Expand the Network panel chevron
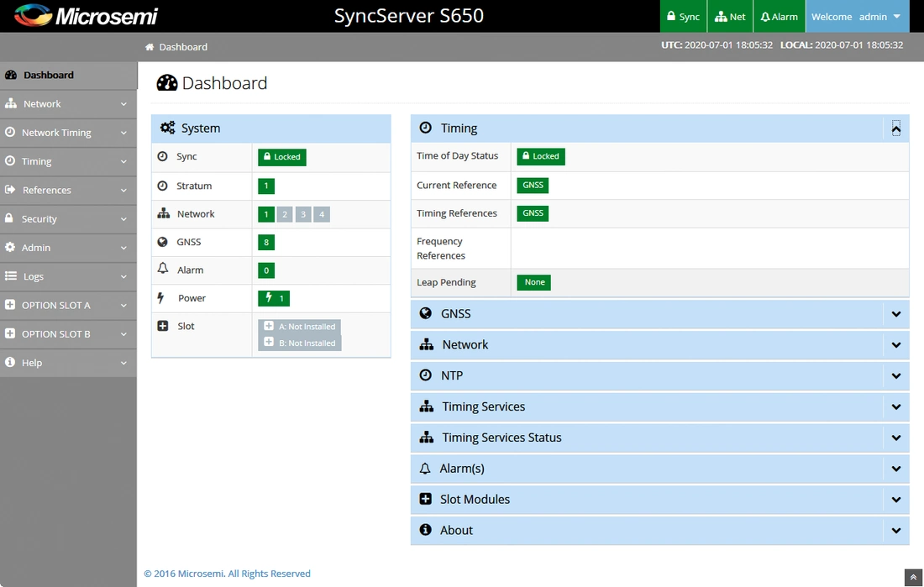This screenshot has width=924, height=587. point(896,345)
